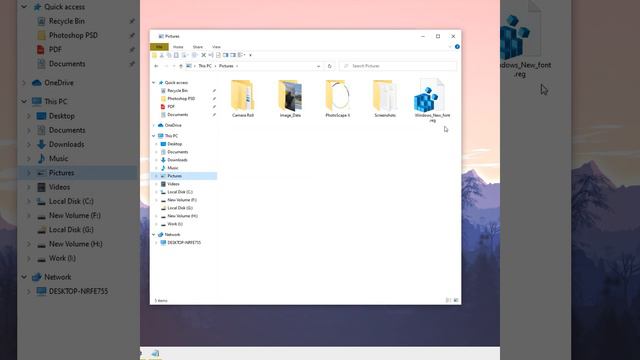Open Music in navigation pane
640x360 pixels.
click(x=173, y=168)
